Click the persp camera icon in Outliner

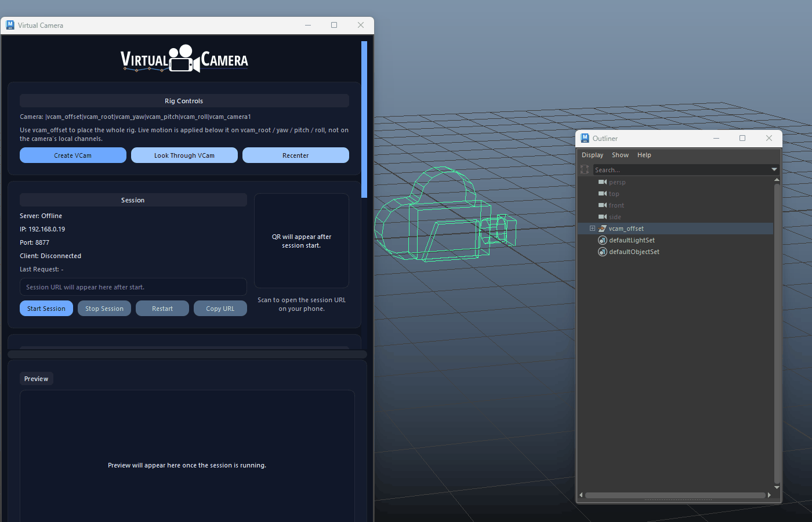[603, 182]
